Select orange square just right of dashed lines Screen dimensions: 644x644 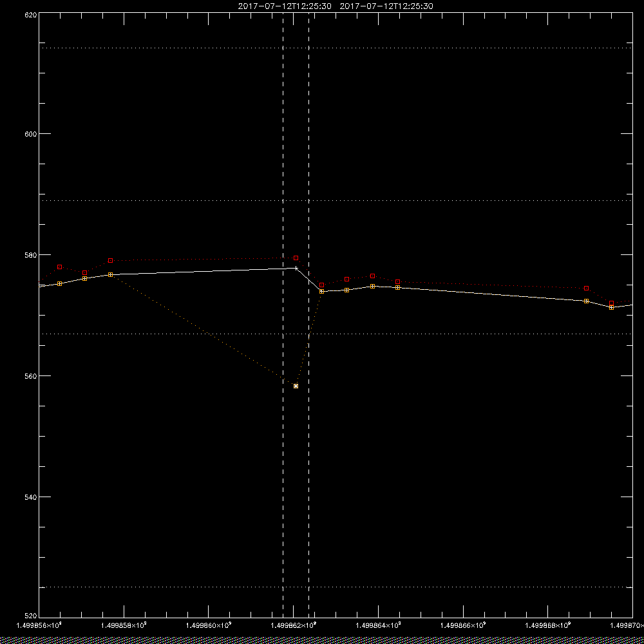tap(321, 291)
